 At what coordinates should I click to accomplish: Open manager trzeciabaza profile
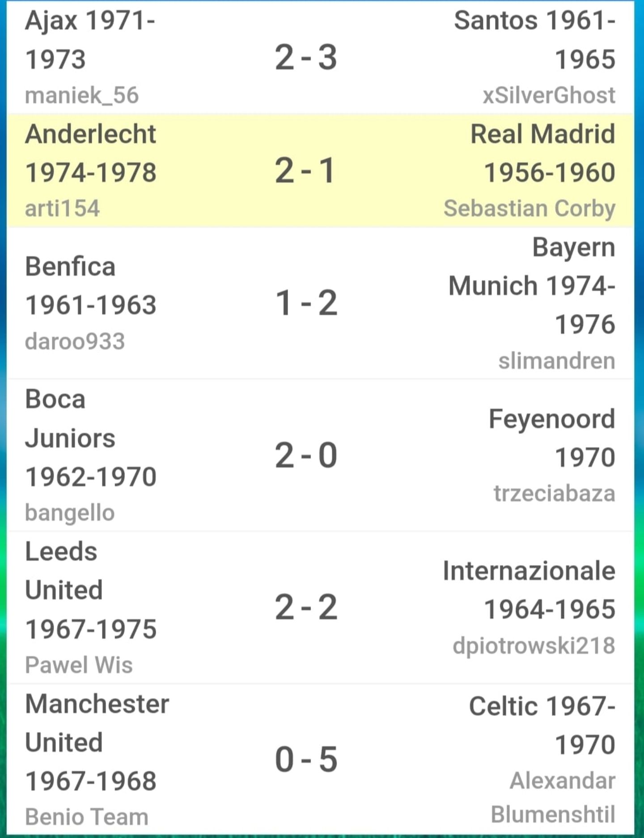[x=555, y=493]
